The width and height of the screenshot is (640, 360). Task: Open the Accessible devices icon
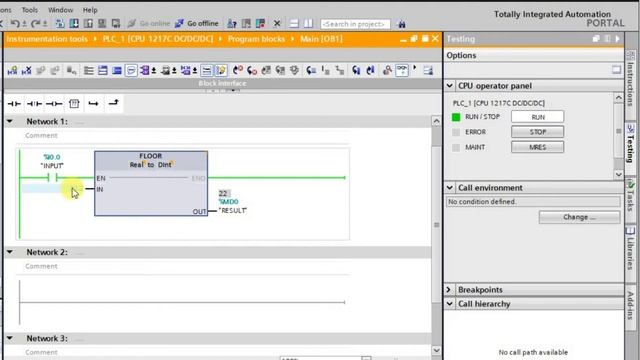(x=232, y=24)
